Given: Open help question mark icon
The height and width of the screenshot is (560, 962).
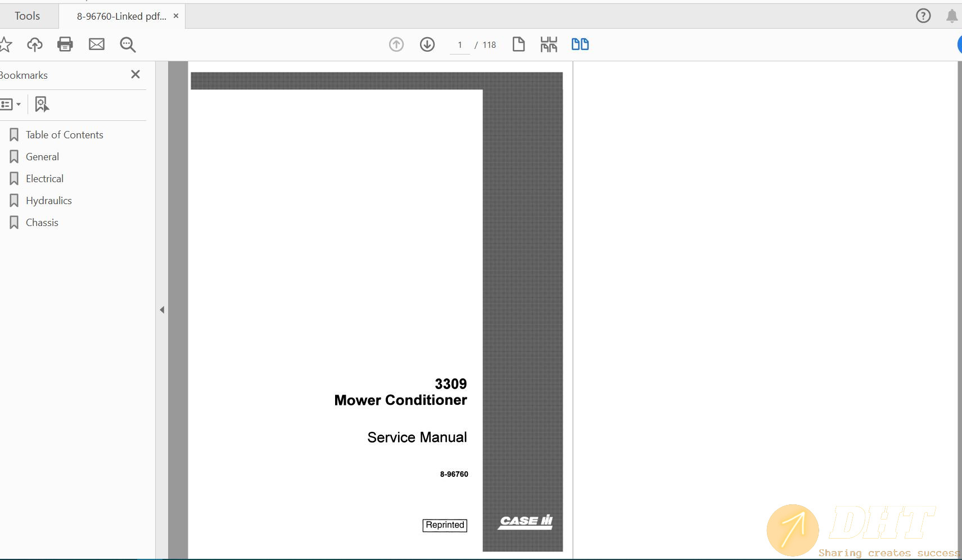Looking at the screenshot, I should point(923,16).
